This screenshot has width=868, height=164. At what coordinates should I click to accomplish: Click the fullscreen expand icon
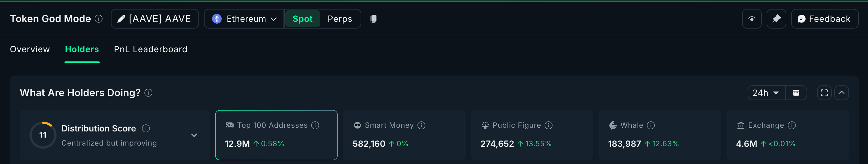click(824, 93)
